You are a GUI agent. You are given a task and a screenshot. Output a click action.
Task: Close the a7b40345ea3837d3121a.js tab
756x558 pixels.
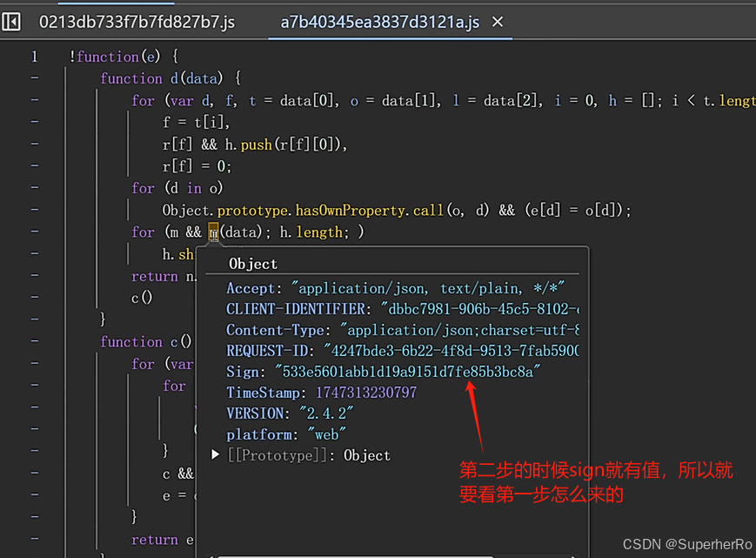498,22
